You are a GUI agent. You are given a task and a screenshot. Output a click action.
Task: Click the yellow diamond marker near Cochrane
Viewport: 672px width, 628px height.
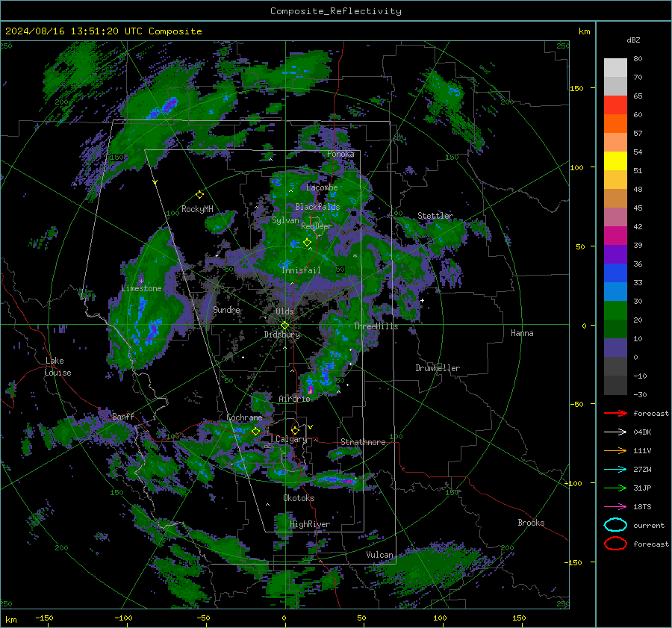[x=256, y=432]
